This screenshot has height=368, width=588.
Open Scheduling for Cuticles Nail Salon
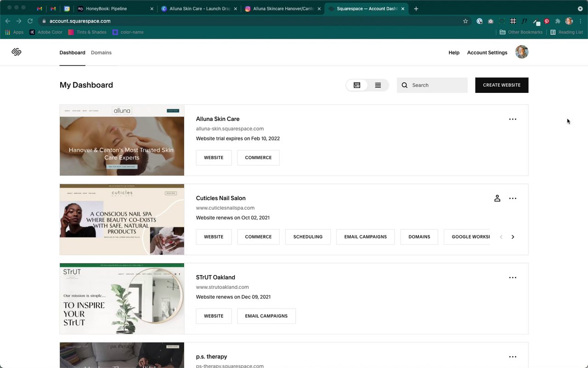tap(308, 237)
